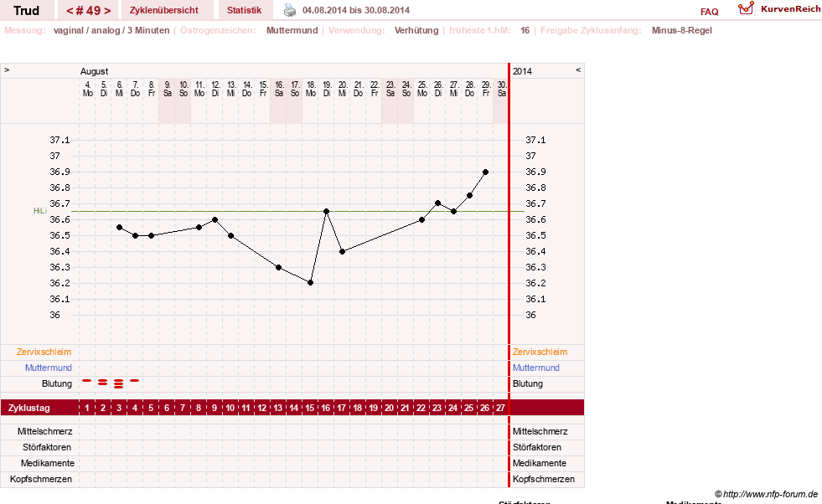Image resolution: width=822 pixels, height=504 pixels.
Task: Select cycle day 27 in the Zyklustag row
Action: 500,408
